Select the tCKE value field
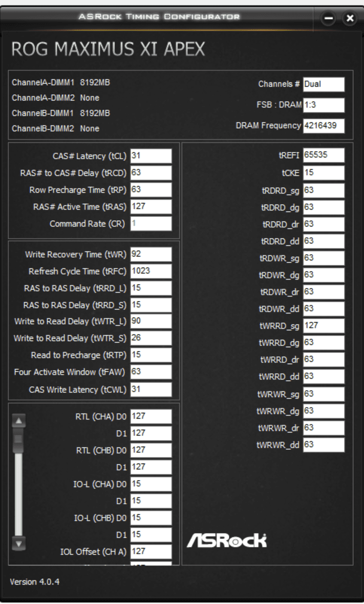Viewport: 364px width, 604px height. (x=324, y=173)
